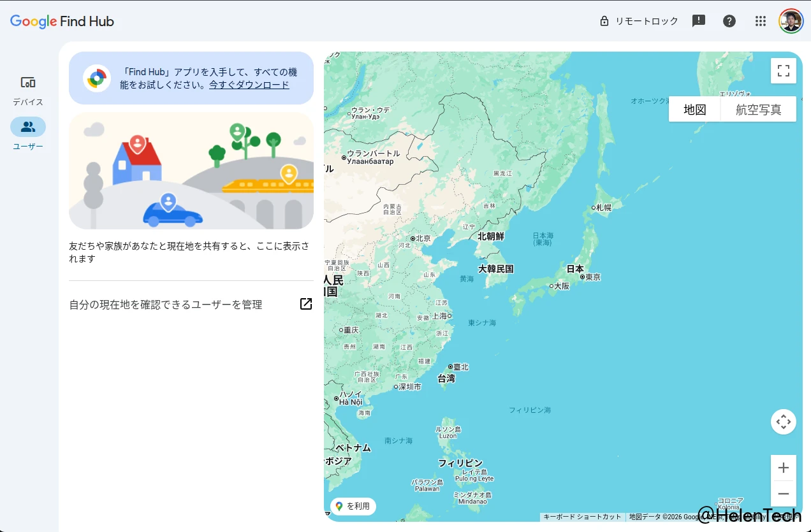Screen dimensions: 811x532
Task: Click the Google Find Hub logo
Action: pyautogui.click(x=62, y=21)
